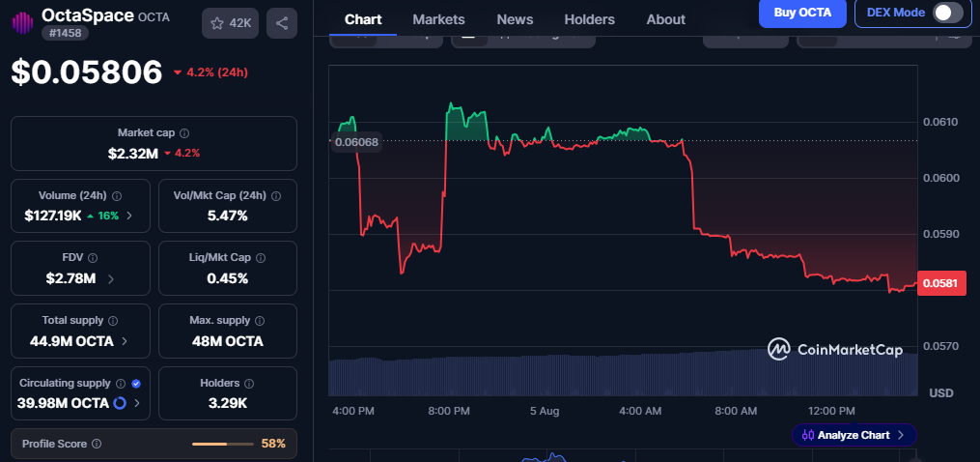Click info icon next to Total supply

(113, 321)
